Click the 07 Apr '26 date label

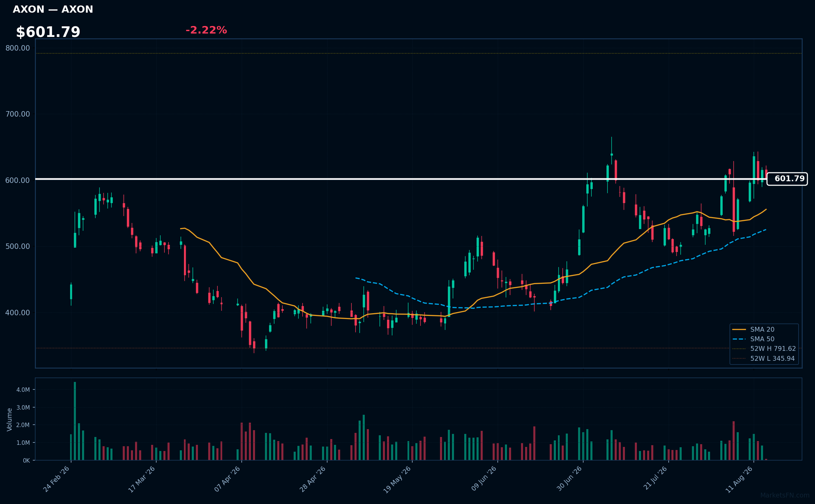point(227,479)
